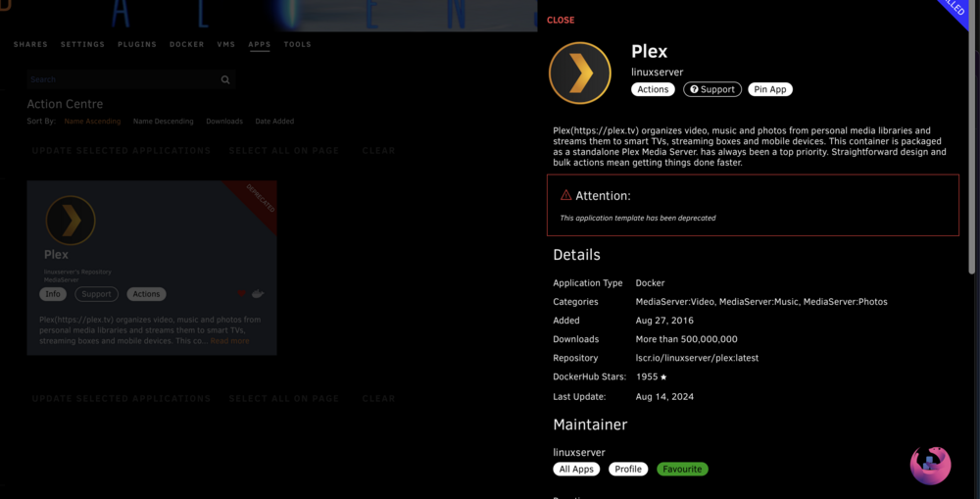Click the red heart icon on Plex card
Image resolution: width=980 pixels, height=499 pixels.
click(241, 293)
